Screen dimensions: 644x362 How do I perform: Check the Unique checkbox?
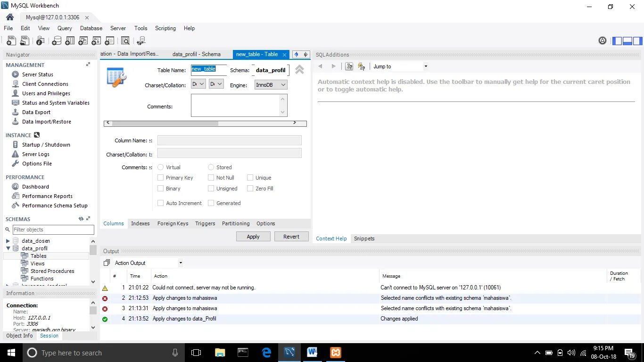[x=250, y=178]
